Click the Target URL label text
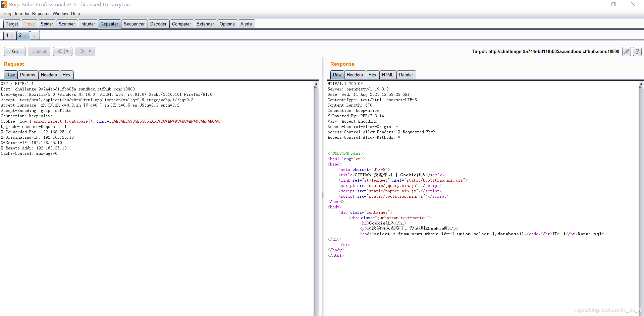This screenshot has width=644, height=316. click(x=545, y=51)
